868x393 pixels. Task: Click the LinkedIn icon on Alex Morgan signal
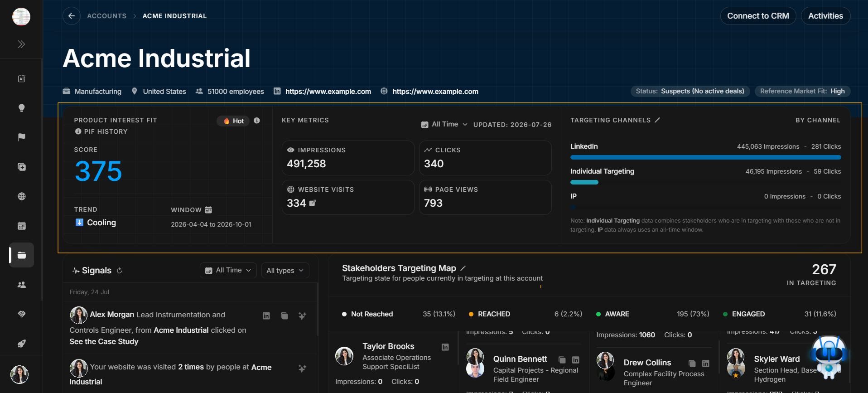point(266,316)
